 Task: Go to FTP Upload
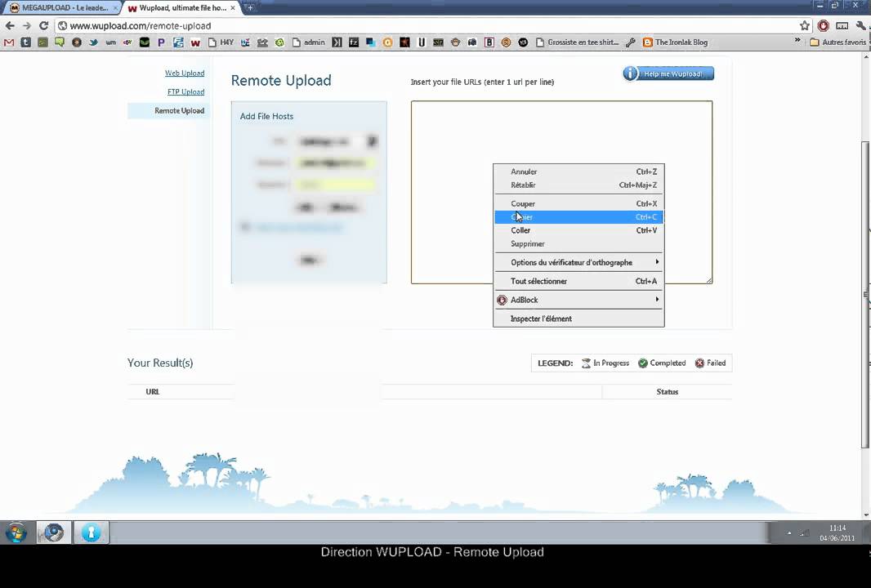tap(185, 91)
